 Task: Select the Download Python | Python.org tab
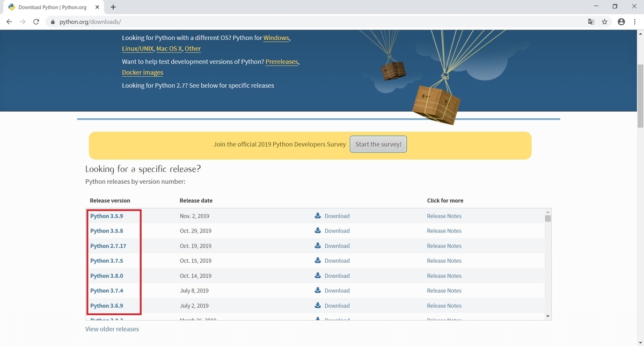(54, 8)
